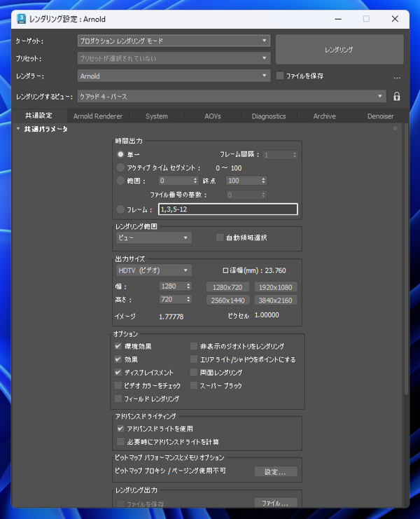Click the ellipsis button next to ファイルを保存
The width and height of the screenshot is (420, 519).
397,78
